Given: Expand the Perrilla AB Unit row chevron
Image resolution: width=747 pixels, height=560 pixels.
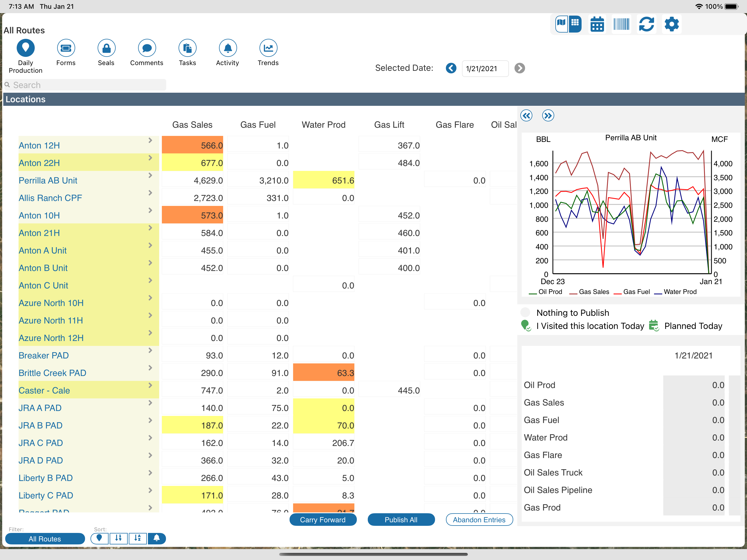Looking at the screenshot, I should click(150, 175).
